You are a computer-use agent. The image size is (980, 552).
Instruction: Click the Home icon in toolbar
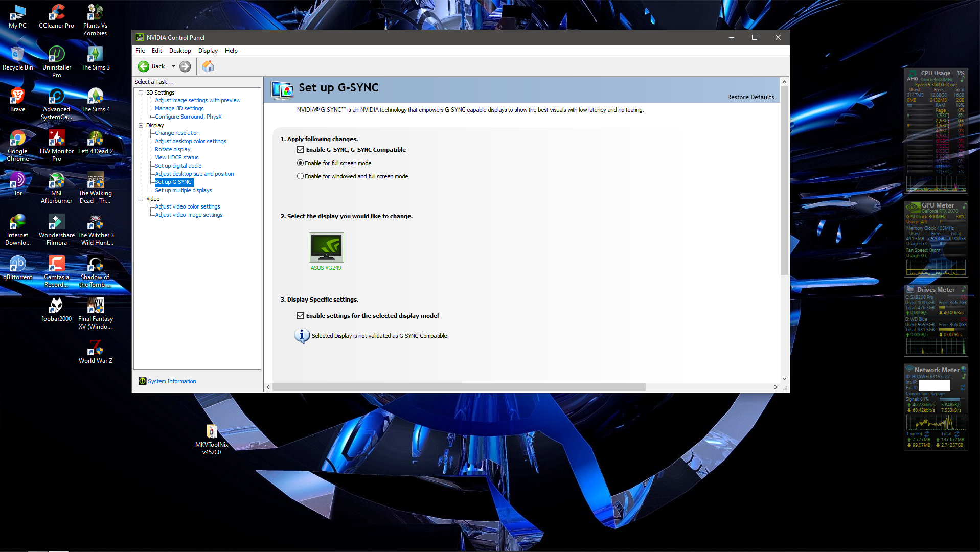click(208, 66)
